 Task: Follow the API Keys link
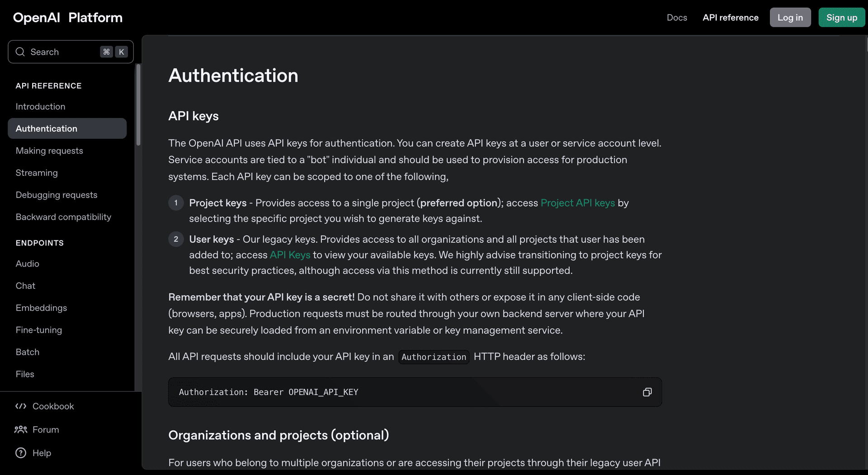[x=290, y=255]
